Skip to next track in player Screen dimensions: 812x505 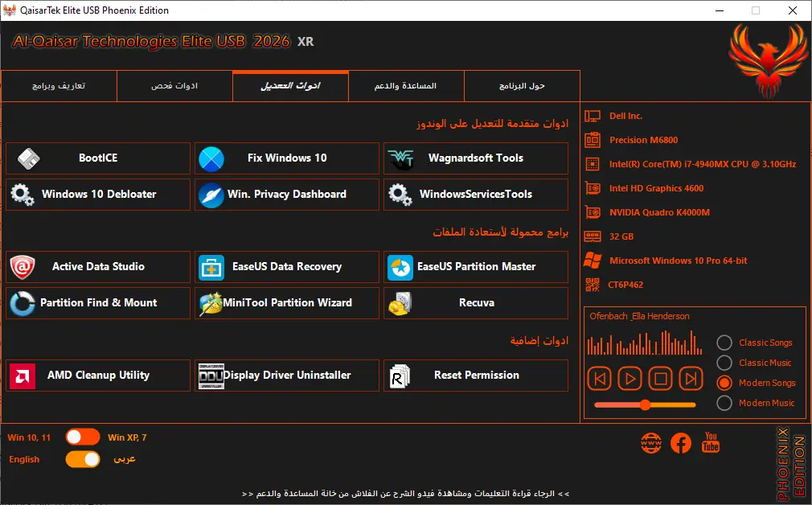click(691, 379)
